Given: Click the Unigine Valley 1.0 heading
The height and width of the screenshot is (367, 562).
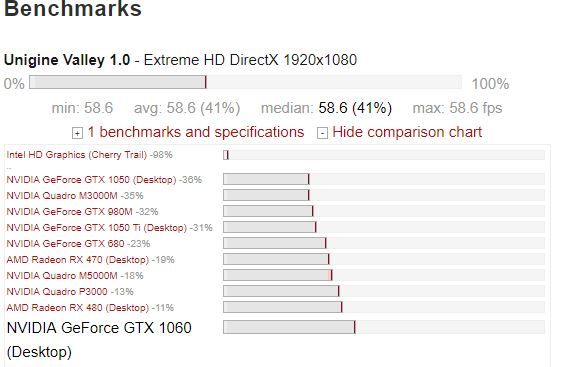Looking at the screenshot, I should click(67, 60).
